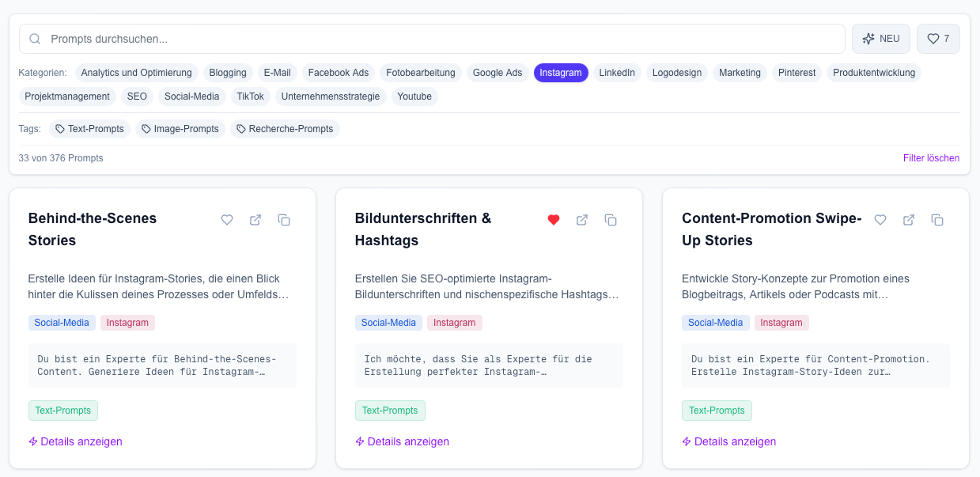Clear filters via Filter löschen
Image resolution: width=980 pixels, height=477 pixels.
[931, 158]
